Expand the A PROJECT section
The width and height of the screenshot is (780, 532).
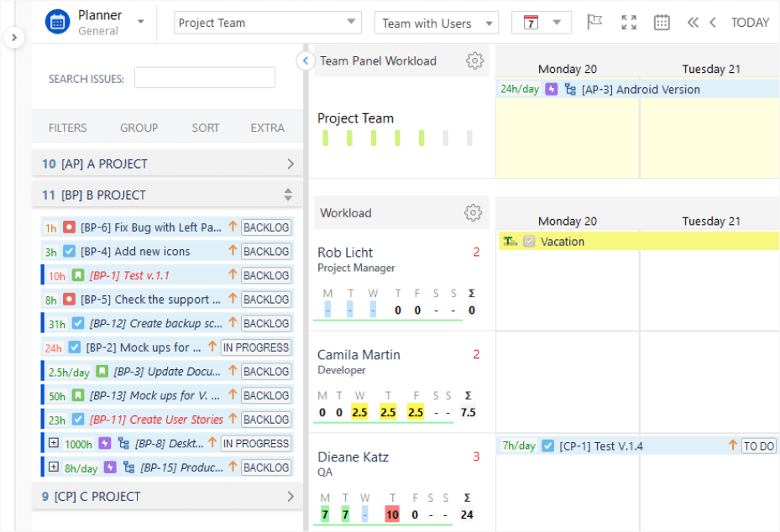(289, 164)
